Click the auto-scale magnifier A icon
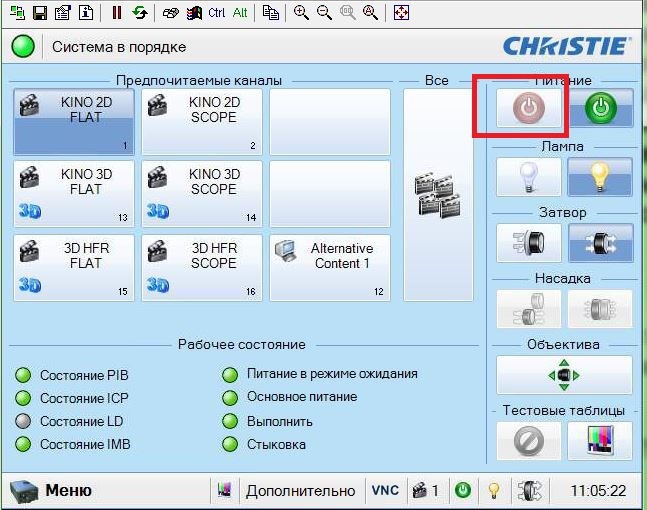The width and height of the screenshot is (647, 510). point(370,13)
